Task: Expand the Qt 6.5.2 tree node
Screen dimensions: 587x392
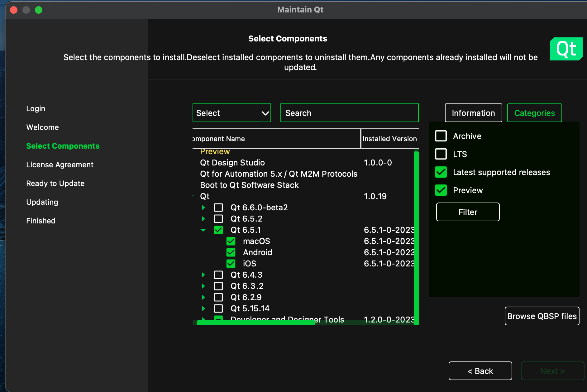Action: click(203, 219)
